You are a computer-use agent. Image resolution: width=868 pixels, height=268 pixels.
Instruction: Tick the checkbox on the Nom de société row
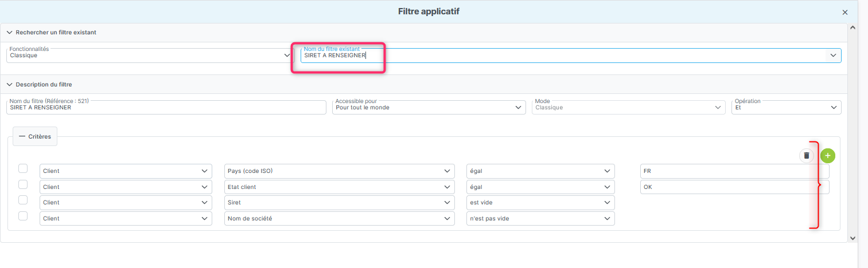(23, 216)
